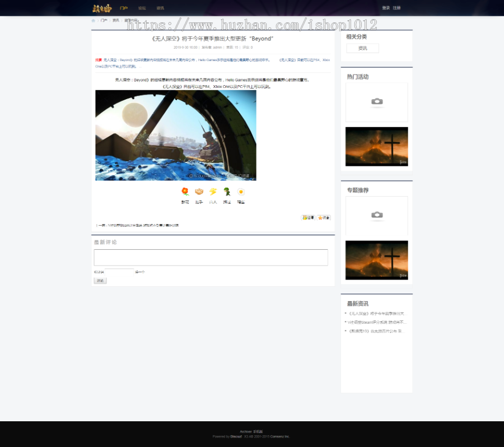The height and width of the screenshot is (447, 504).
Task: Click the 热门活动 sidebar heading
Action: click(x=358, y=77)
